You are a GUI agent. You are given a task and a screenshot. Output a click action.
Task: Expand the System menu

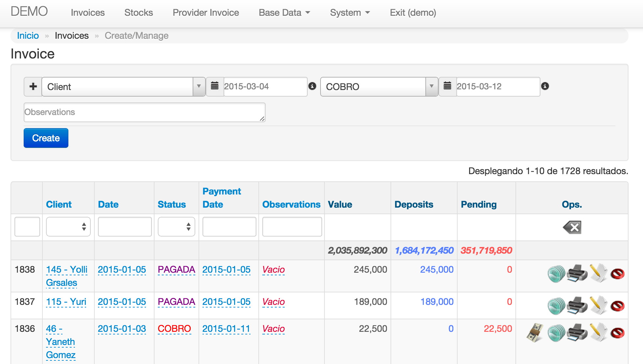(x=350, y=12)
